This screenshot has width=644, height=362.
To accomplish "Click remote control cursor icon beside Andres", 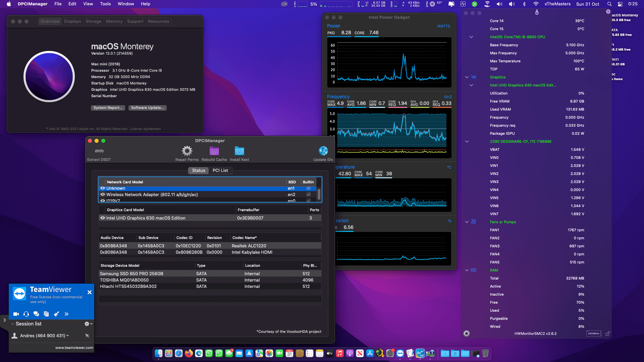I will coord(87,336).
